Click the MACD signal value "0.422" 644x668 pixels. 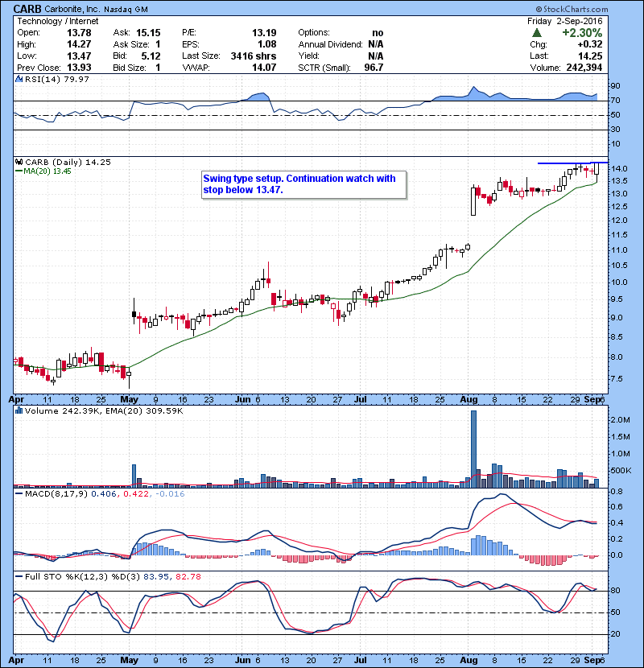tap(136, 494)
